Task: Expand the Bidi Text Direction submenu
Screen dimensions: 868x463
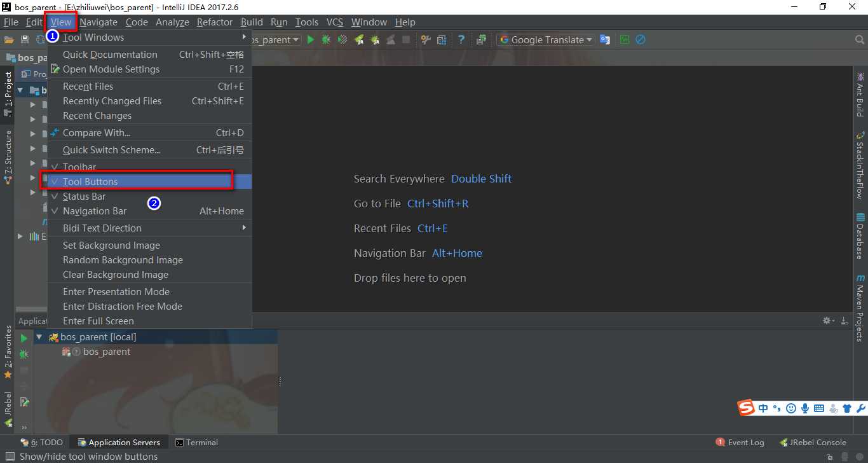Action: click(x=149, y=228)
